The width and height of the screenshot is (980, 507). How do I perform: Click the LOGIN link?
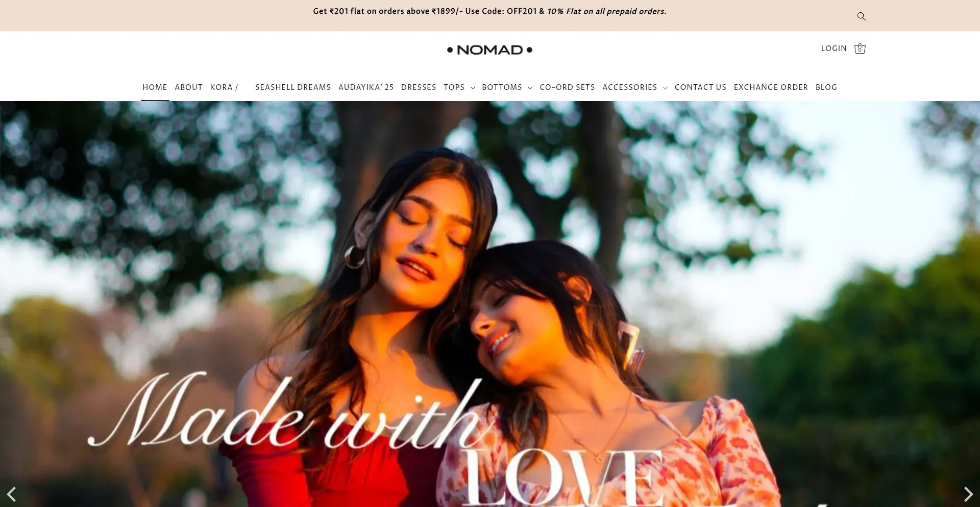[834, 49]
